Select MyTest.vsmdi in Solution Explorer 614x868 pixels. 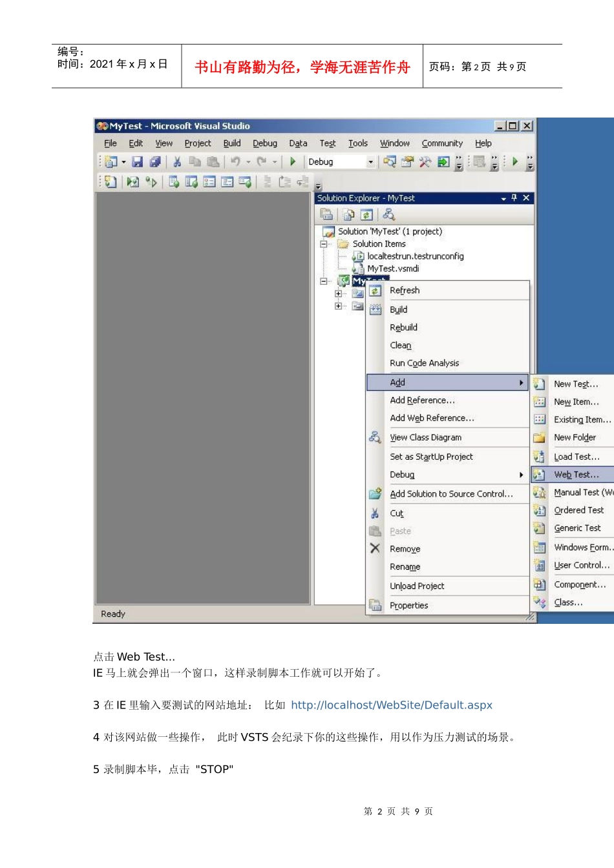[x=393, y=269]
